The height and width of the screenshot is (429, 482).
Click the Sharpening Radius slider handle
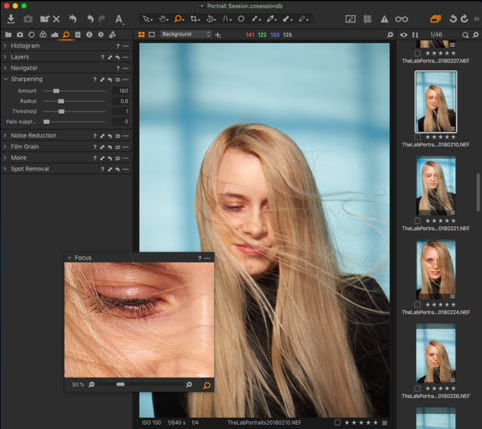pyautogui.click(x=61, y=101)
